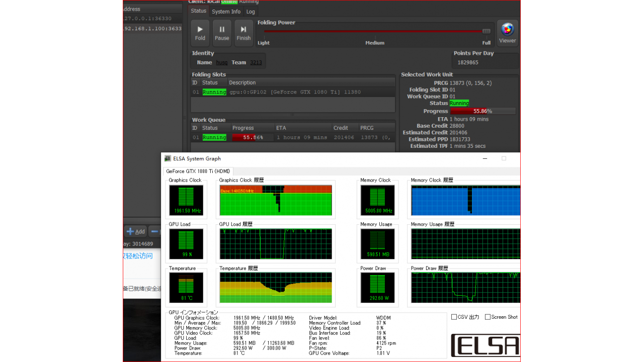The image size is (644, 362).
Task: Click the Driver Model value WDDM
Action: pyautogui.click(x=383, y=318)
